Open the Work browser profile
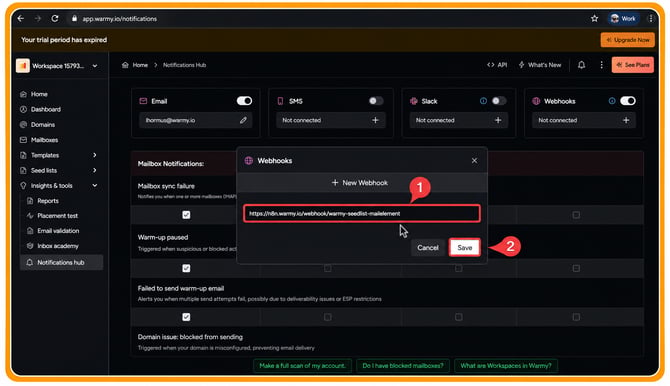 pos(623,18)
